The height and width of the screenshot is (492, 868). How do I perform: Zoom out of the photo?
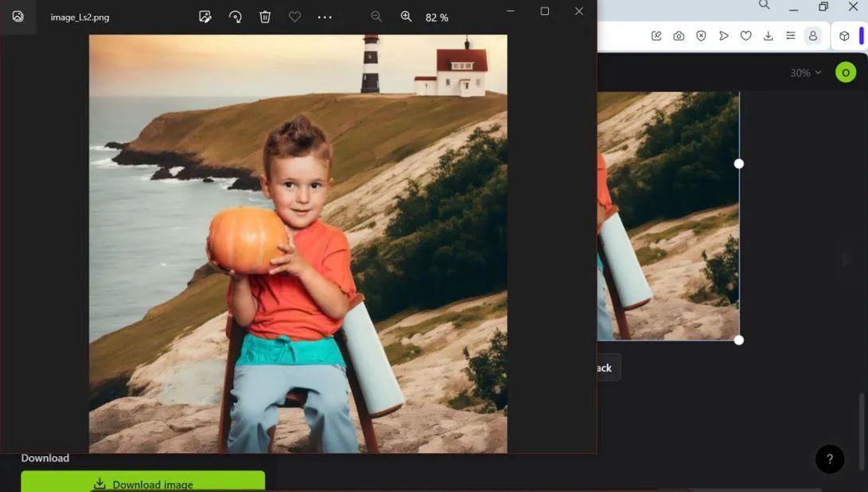pyautogui.click(x=376, y=17)
